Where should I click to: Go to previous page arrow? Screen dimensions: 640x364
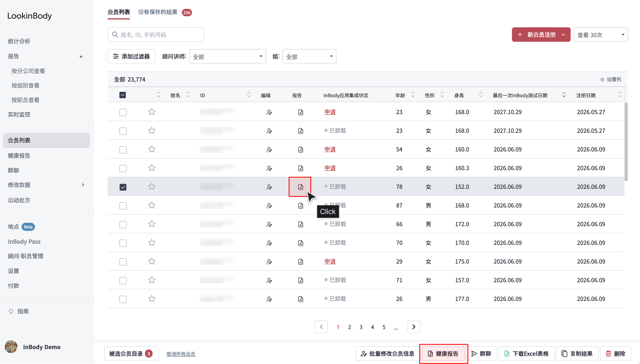pos(321,327)
